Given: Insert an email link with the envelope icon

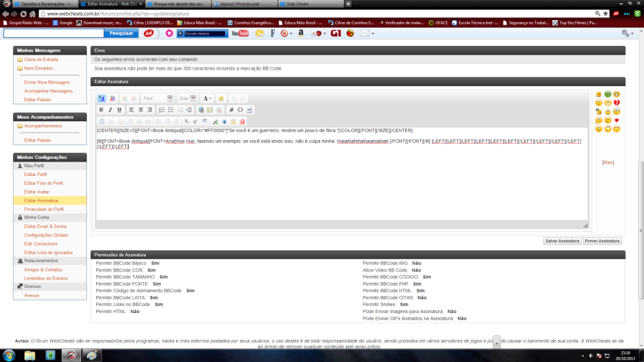Looking at the screenshot, I should (x=210, y=110).
